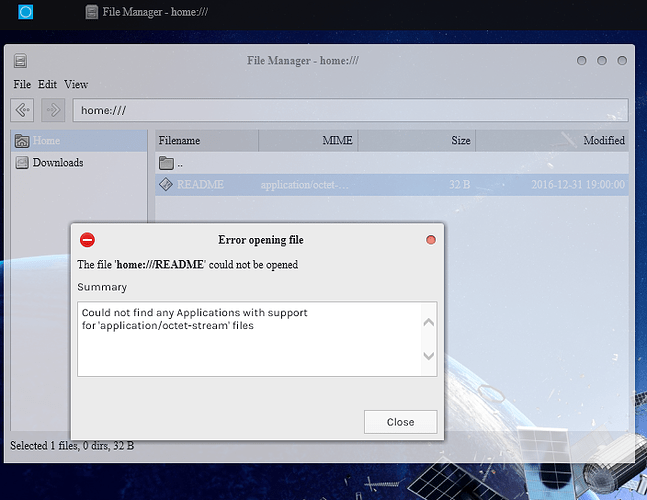Image resolution: width=647 pixels, height=500 pixels.
Task: Sort by the MIME column header
Action: click(x=308, y=141)
